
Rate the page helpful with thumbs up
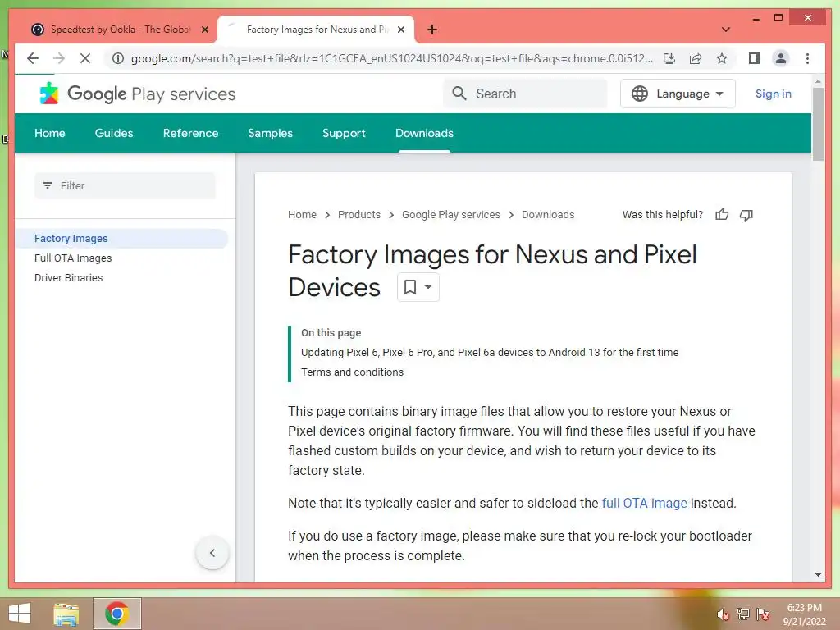click(722, 215)
